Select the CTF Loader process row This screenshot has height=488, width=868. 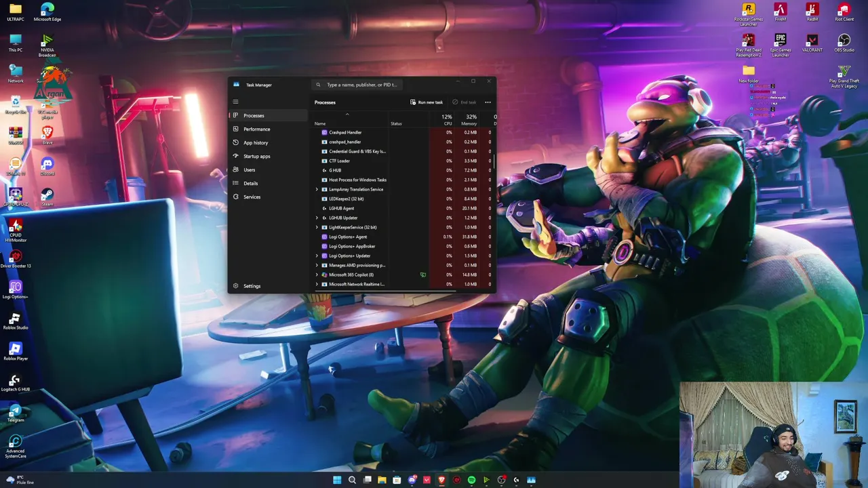pos(403,161)
